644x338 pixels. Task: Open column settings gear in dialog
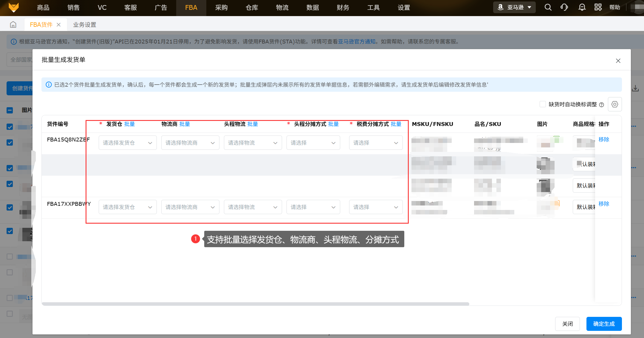pyautogui.click(x=614, y=105)
